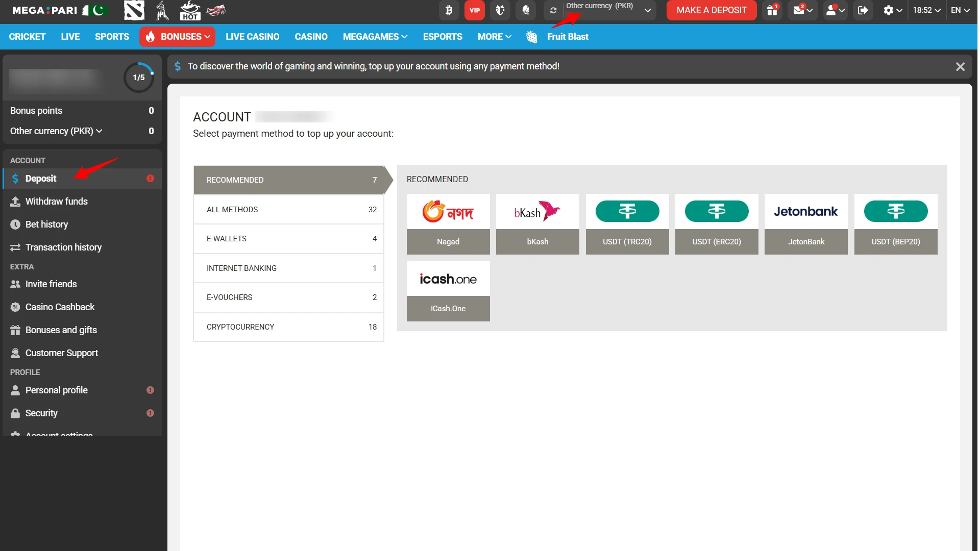980x551 pixels.
Task: Open the settings gear dropdown
Action: tap(892, 10)
